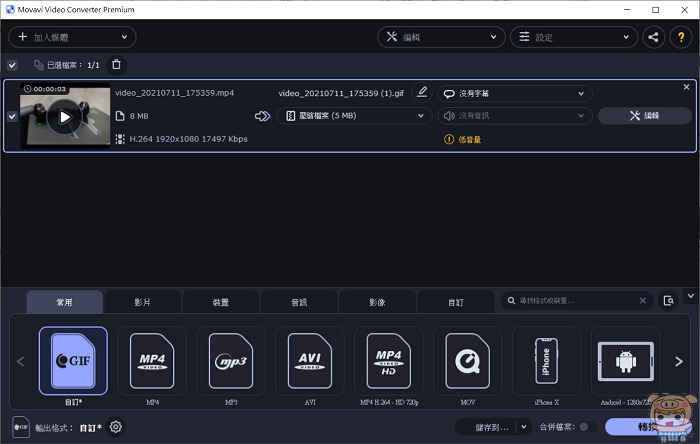The image size is (700, 444).
Task: Click the H.264 1920x1080 17497 Kbps info
Action: point(188,139)
